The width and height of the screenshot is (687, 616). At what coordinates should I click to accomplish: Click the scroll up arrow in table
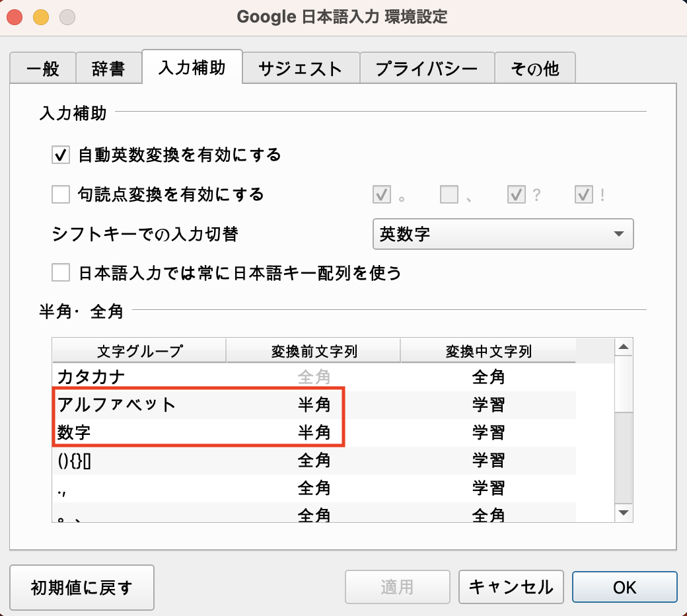point(624,347)
